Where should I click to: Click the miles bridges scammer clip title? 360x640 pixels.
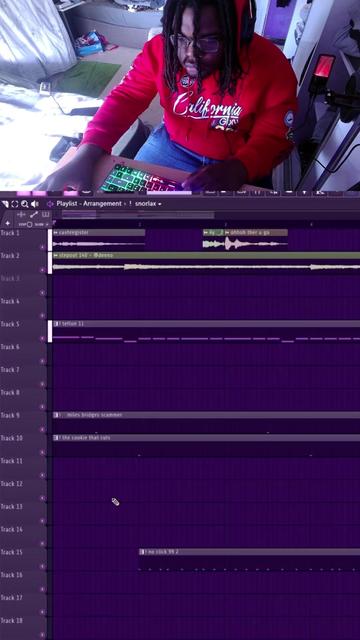click(x=94, y=415)
